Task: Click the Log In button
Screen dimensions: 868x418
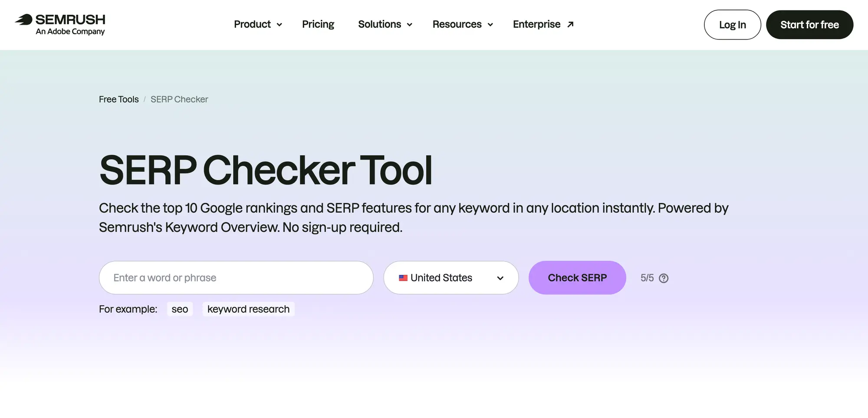Action: pos(733,25)
